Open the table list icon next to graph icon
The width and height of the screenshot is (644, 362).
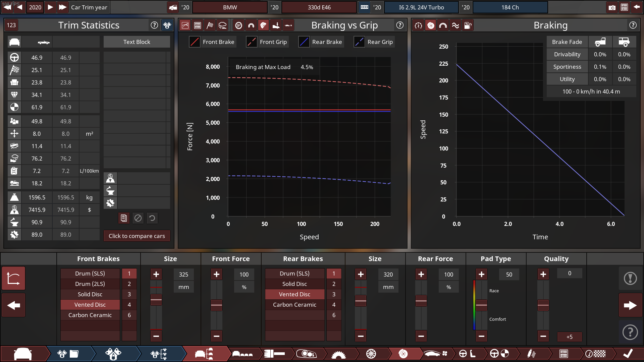198,25
